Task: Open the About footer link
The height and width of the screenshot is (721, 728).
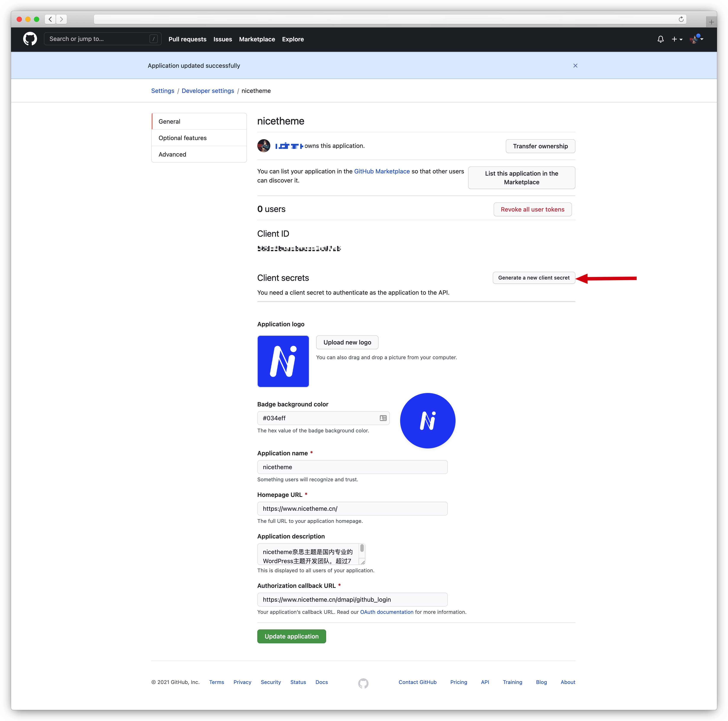Action: pos(567,682)
